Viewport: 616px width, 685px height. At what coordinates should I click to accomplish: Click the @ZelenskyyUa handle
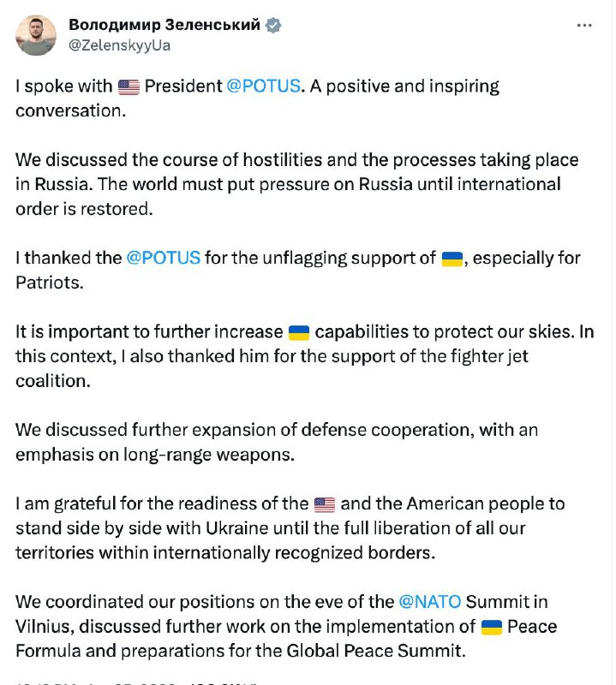(x=119, y=45)
